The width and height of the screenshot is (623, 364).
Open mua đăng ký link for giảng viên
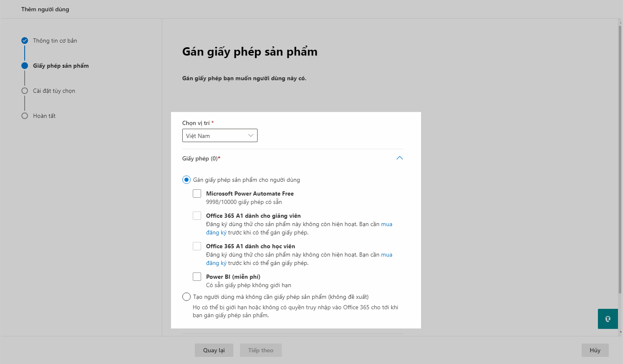click(387, 224)
